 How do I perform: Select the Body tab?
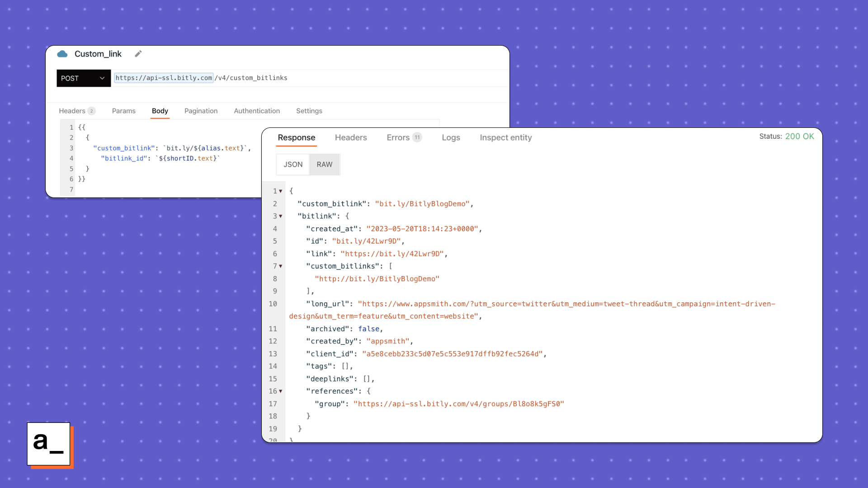click(x=160, y=111)
